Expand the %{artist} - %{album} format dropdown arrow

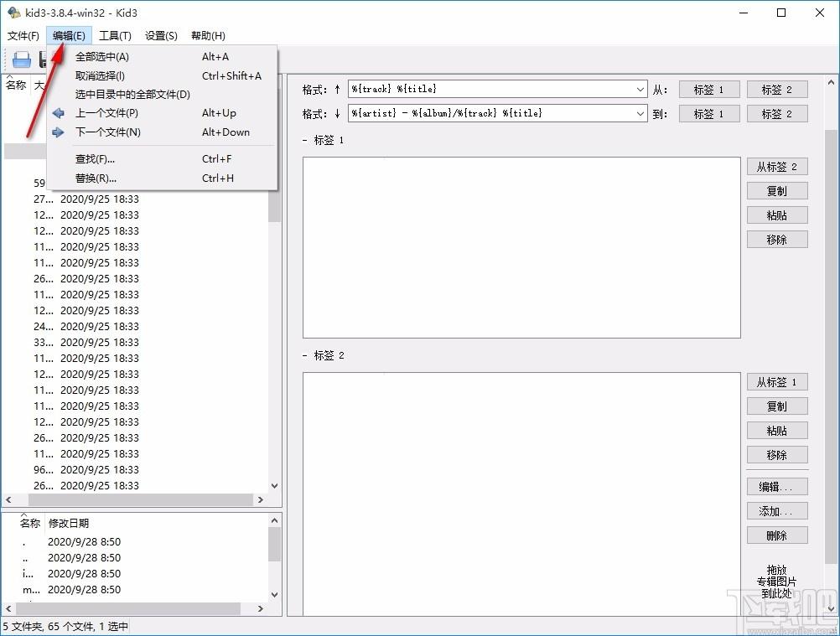coord(640,113)
